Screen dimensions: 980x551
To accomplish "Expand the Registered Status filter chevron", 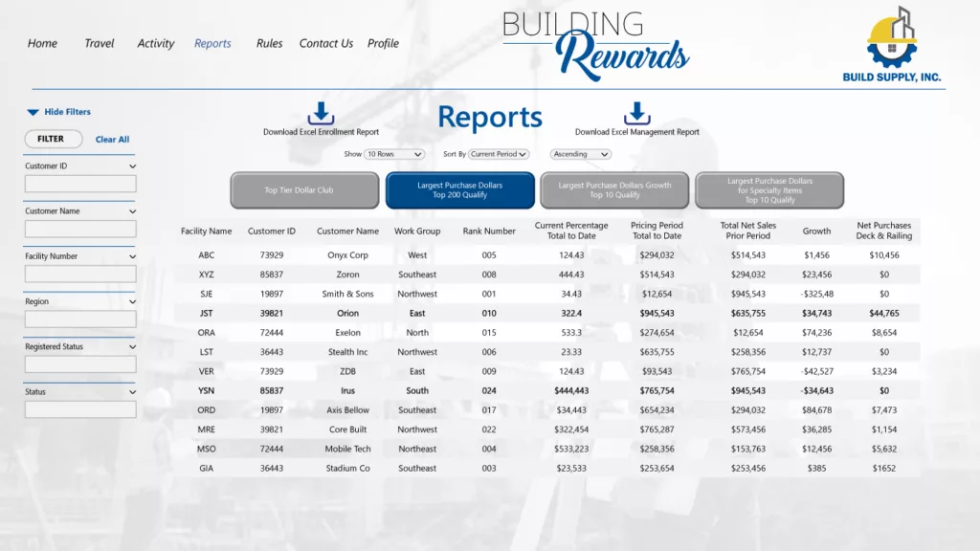I will click(x=132, y=347).
